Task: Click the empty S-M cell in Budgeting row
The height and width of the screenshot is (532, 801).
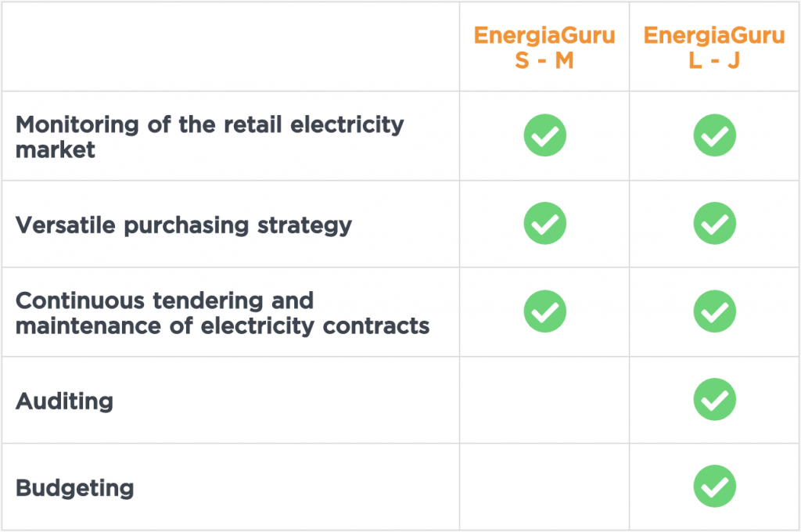Action: [x=544, y=487]
